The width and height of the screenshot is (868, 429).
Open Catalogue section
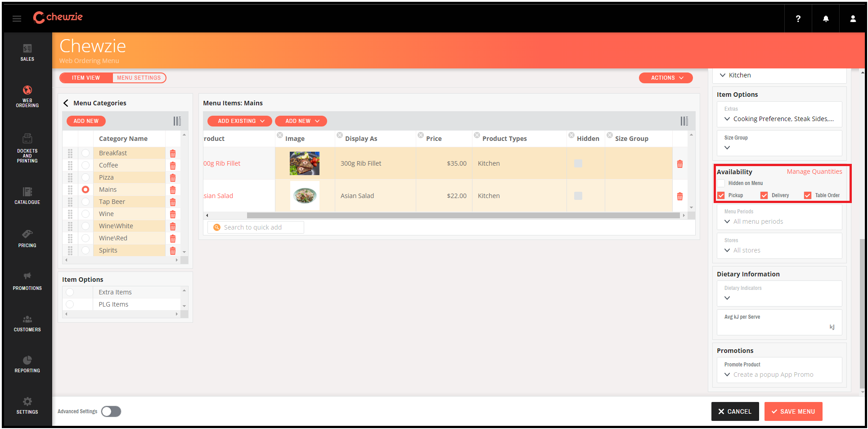(x=27, y=196)
